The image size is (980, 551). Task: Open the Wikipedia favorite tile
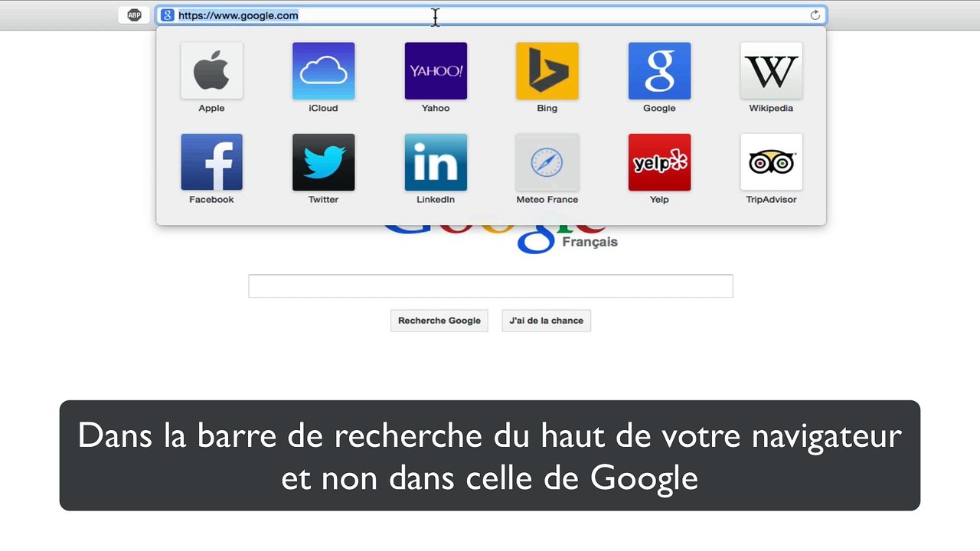771,71
